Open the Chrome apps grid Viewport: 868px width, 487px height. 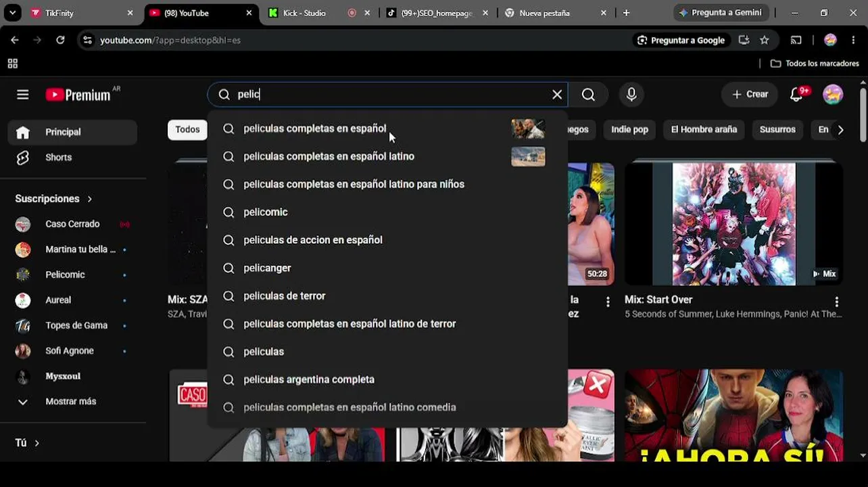click(x=12, y=64)
